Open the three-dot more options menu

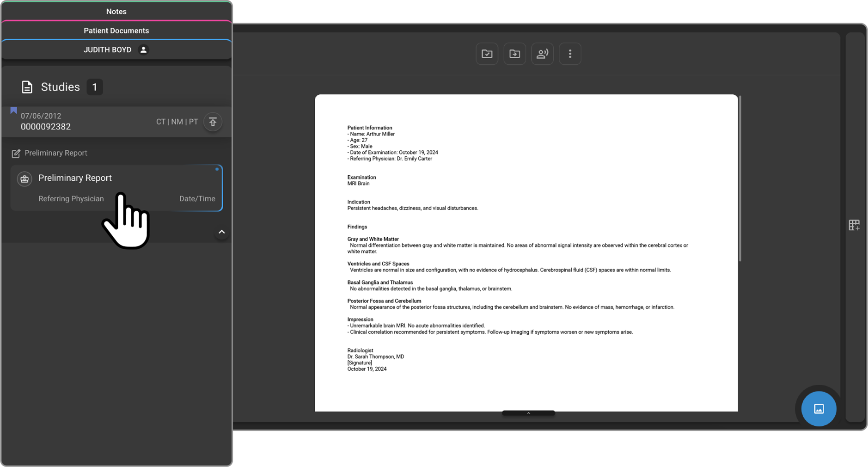click(570, 54)
